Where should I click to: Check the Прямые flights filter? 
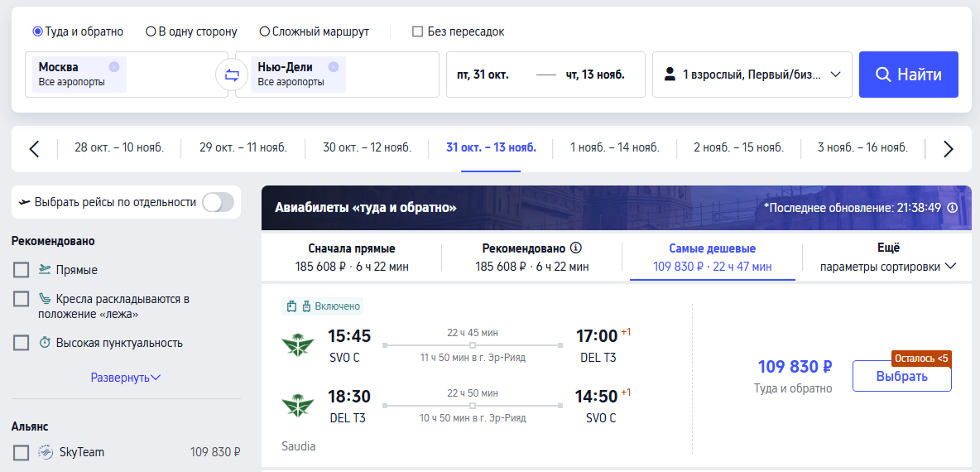point(22,270)
